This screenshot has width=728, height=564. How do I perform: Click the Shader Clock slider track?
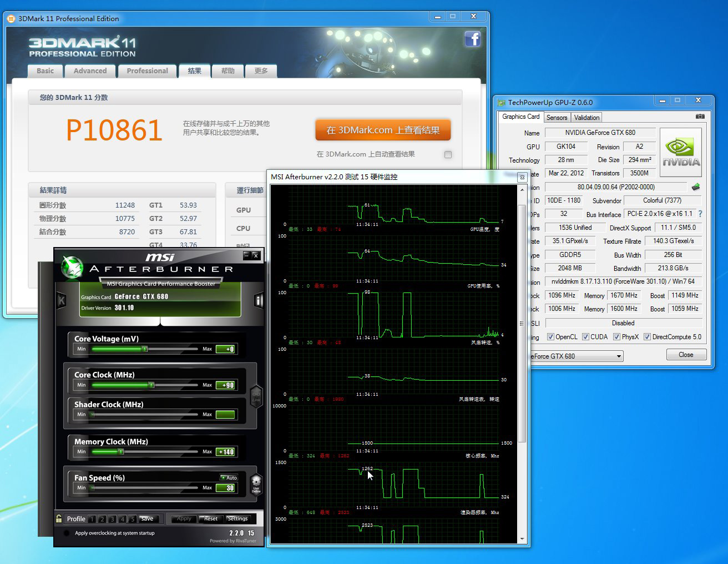(144, 415)
